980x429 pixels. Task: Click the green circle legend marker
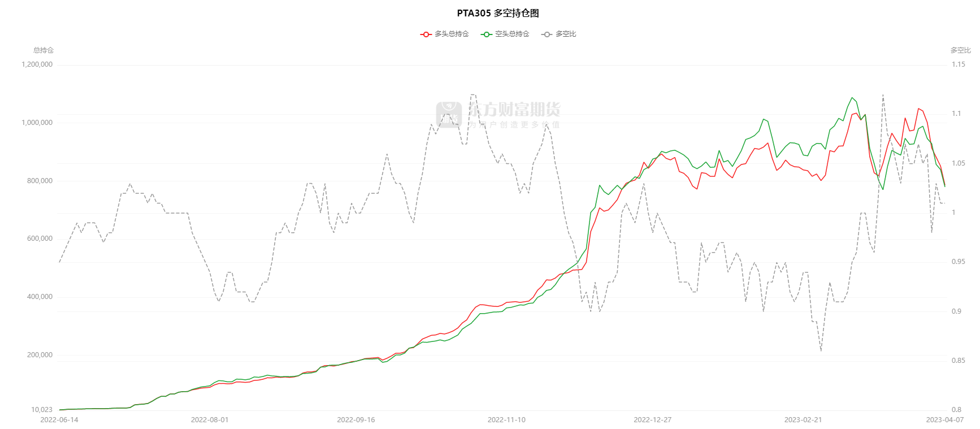[486, 34]
